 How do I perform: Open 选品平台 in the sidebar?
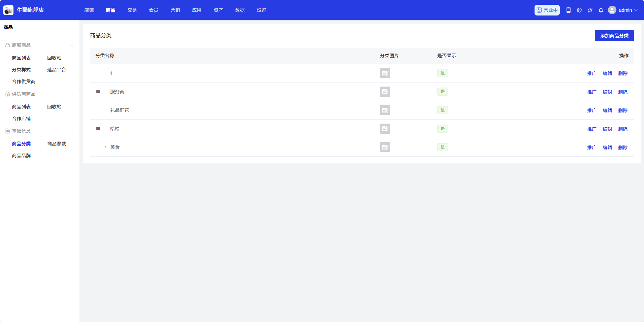tap(57, 70)
